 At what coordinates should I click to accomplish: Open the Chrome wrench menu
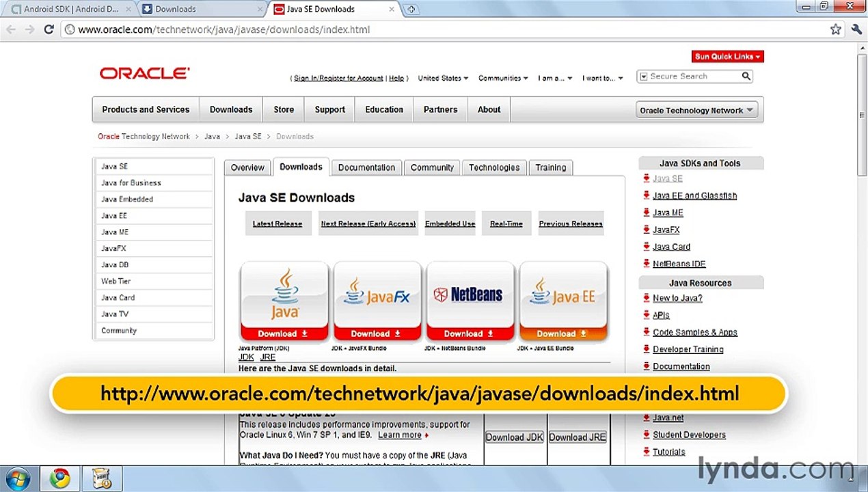point(856,29)
